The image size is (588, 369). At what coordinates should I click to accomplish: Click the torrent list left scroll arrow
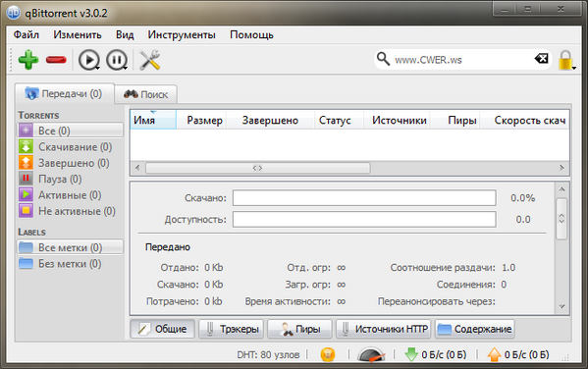click(x=137, y=168)
